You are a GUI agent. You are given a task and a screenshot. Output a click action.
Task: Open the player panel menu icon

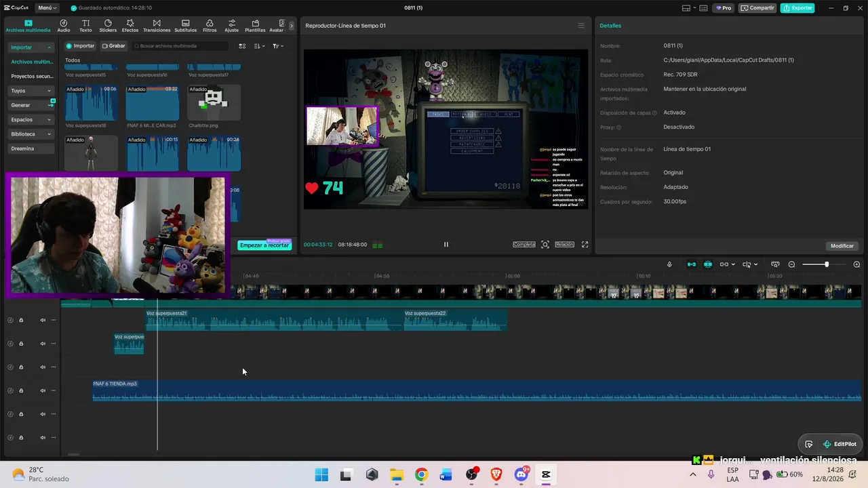(x=581, y=26)
